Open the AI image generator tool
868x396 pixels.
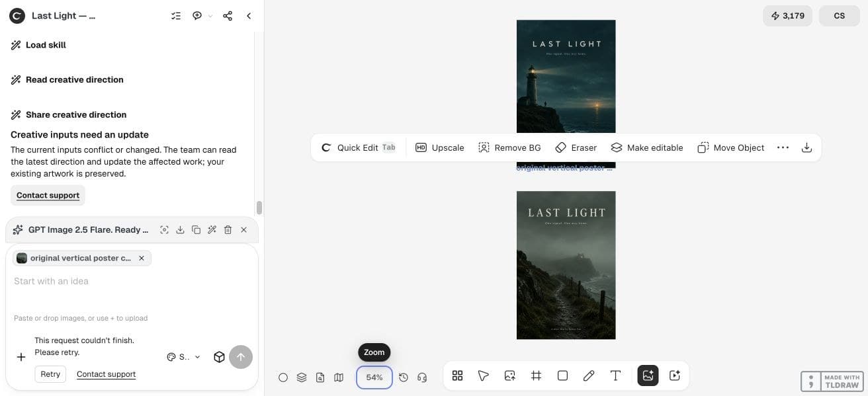tap(648, 376)
